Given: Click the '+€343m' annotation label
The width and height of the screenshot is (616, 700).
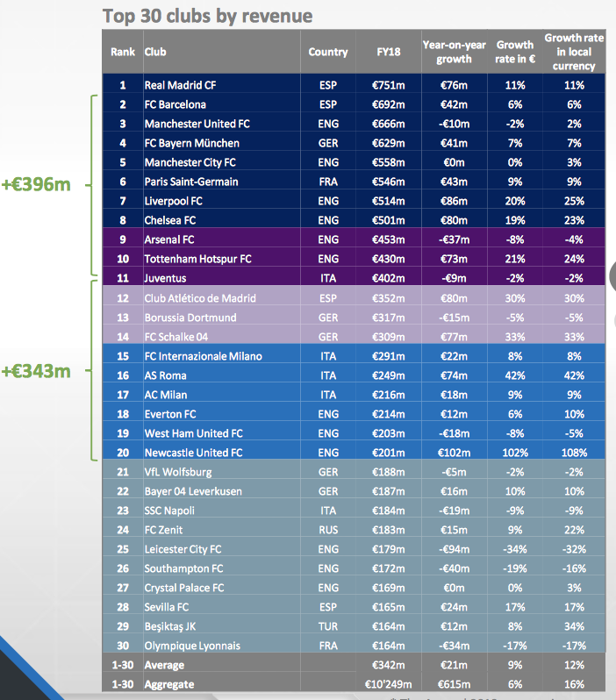Looking at the screenshot, I should [36, 371].
